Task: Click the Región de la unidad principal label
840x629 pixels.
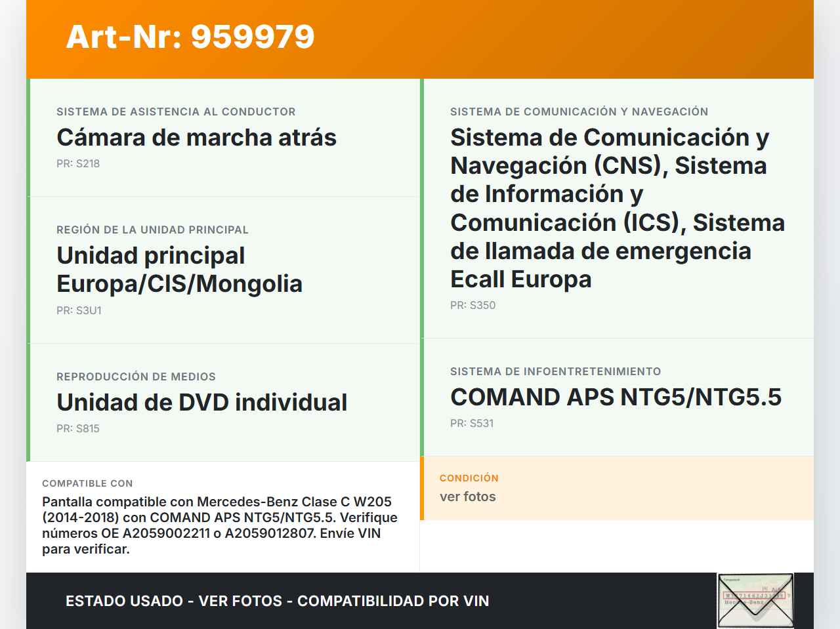Action: [x=152, y=230]
